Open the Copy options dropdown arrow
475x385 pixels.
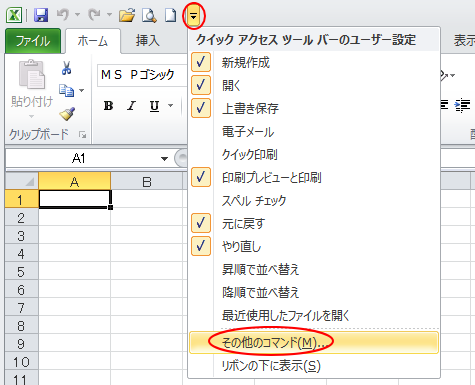click(81, 90)
